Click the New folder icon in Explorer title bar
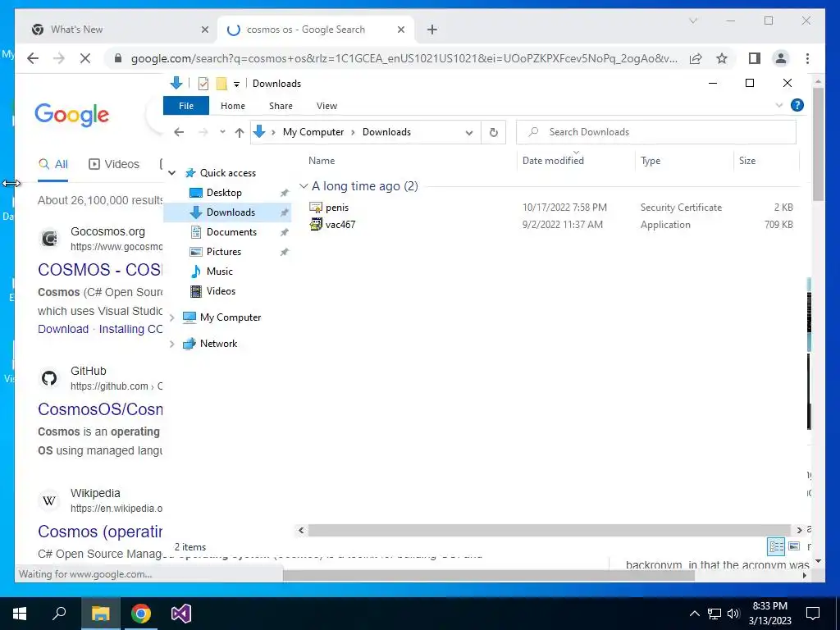The height and width of the screenshot is (630, 840). click(x=221, y=84)
